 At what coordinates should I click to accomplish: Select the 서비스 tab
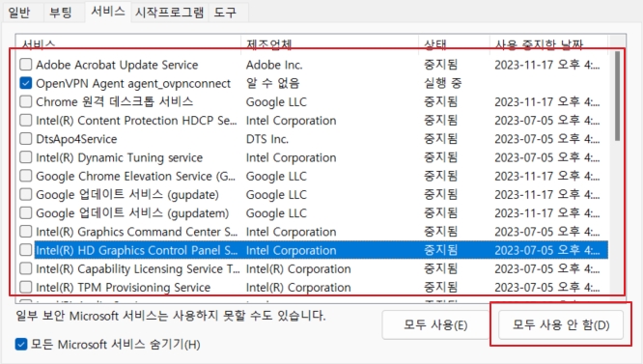[108, 11]
